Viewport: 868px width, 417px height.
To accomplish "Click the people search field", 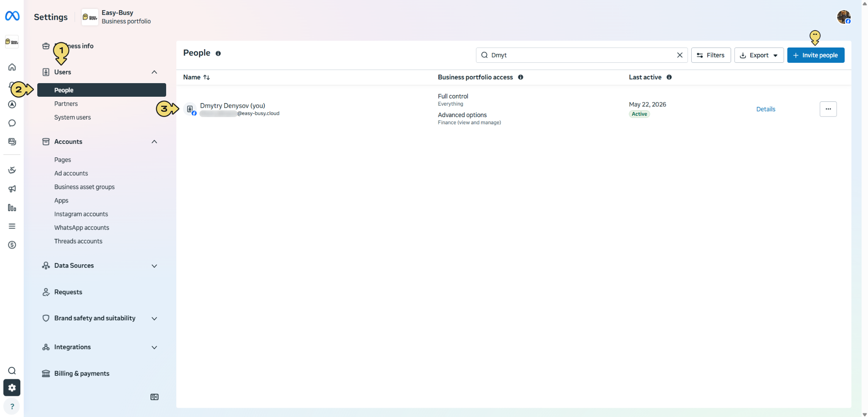I will tap(581, 55).
